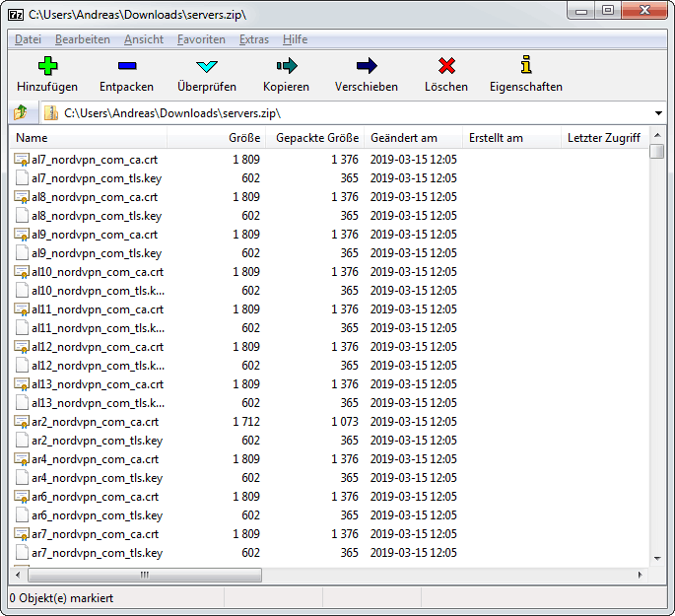Viewport: 675px width, 616px height.
Task: Click the Überprüfen check arrow icon
Action: (x=207, y=66)
